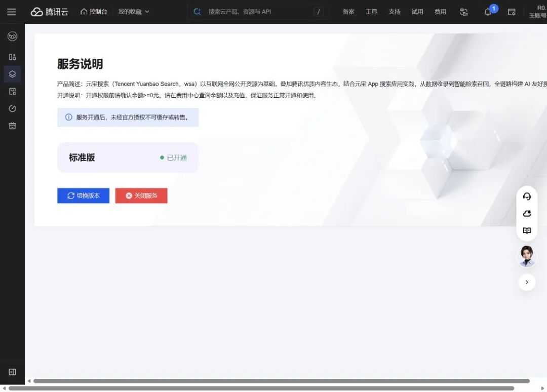Click the slash shortcut key badge

(x=318, y=12)
